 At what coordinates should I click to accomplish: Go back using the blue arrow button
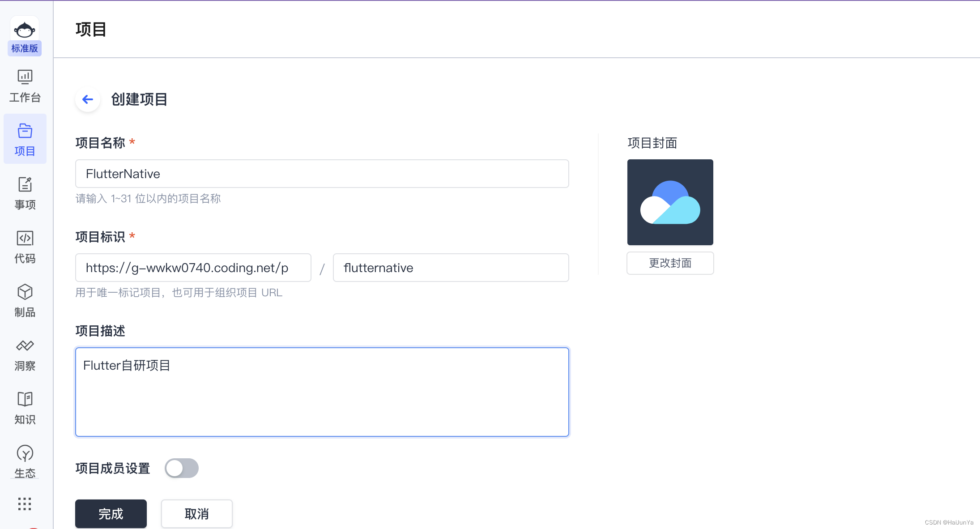[88, 99]
